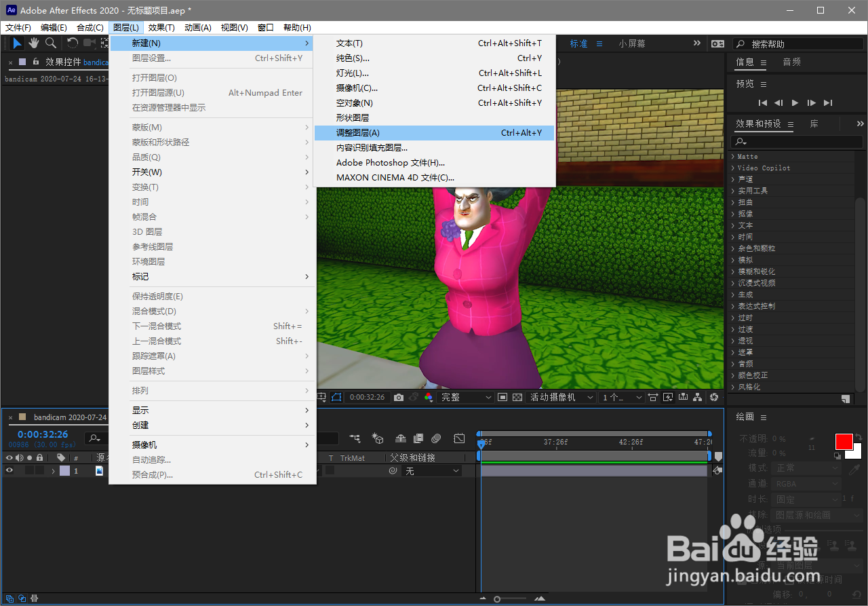Viewport: 868px width, 606px height.
Task: Click the Draft 3D icon
Action: (378, 438)
